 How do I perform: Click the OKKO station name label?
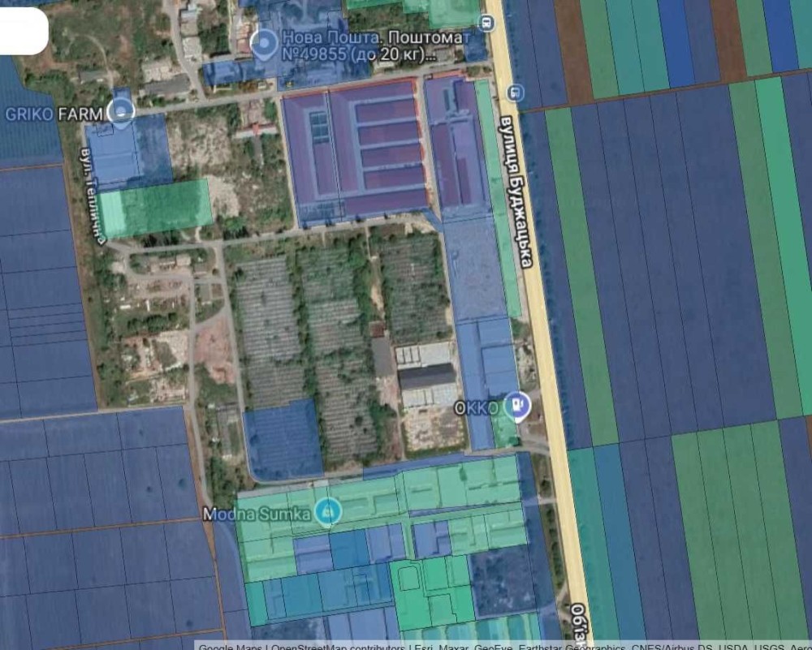point(477,408)
